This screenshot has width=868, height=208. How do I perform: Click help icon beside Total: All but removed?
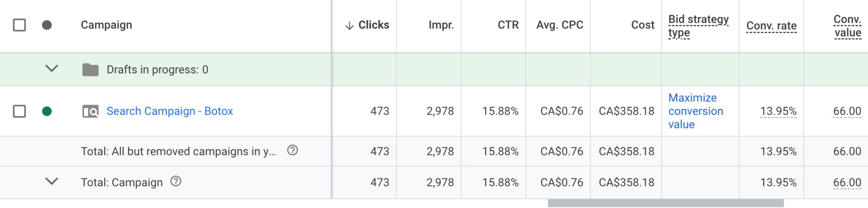coord(292,150)
